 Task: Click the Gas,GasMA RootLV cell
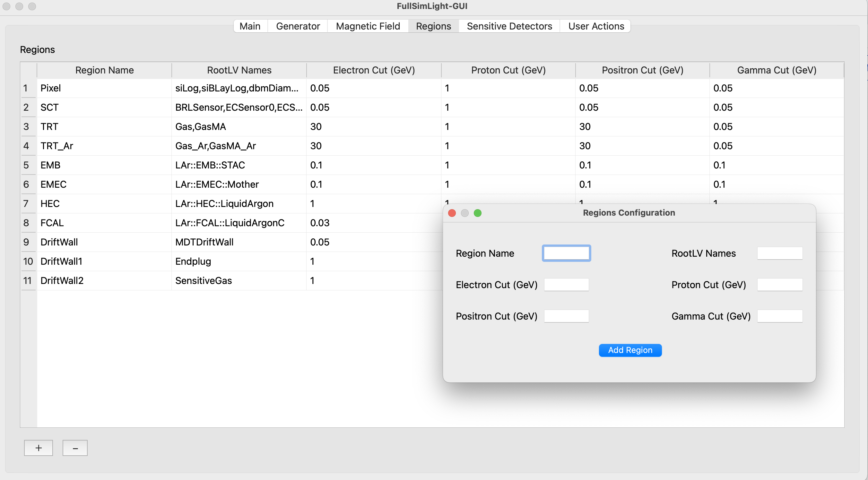(x=239, y=127)
